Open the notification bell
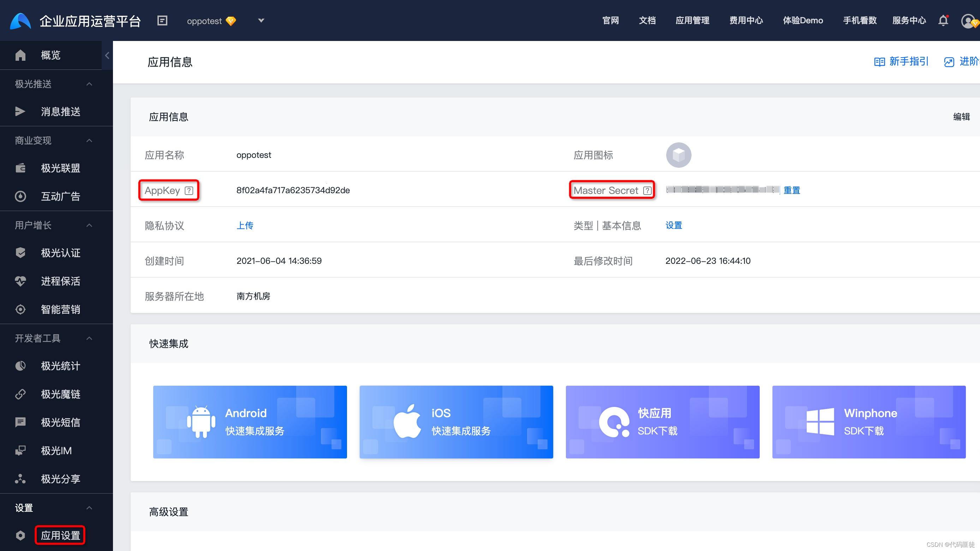Viewport: 980px width, 551px height. click(944, 20)
